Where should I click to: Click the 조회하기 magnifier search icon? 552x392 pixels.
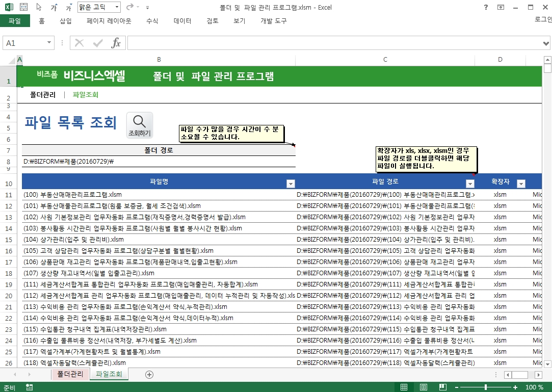point(139,125)
